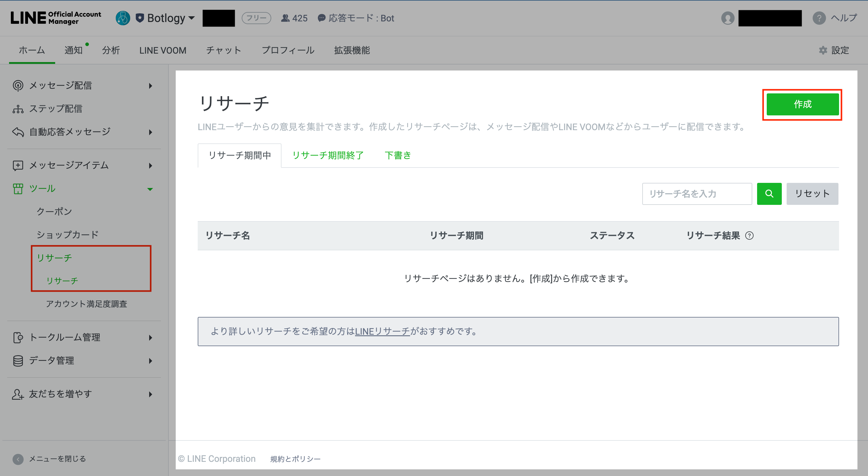Image resolution: width=868 pixels, height=476 pixels.
Task: Expand the メッセージ配信 sidebar menu
Action: (150, 86)
